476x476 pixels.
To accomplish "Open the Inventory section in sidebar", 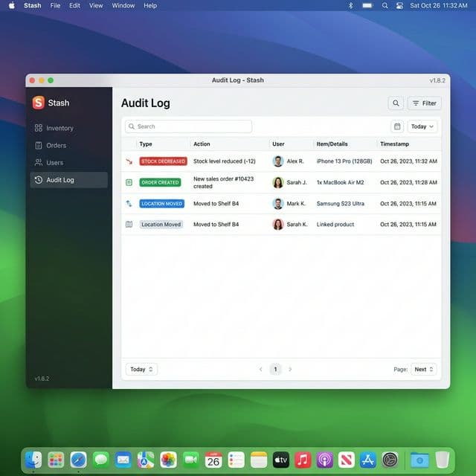I will pos(59,128).
